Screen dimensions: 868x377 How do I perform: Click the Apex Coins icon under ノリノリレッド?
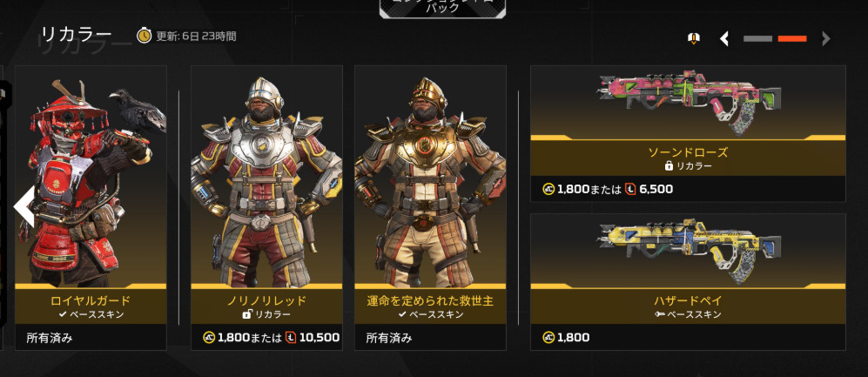(x=209, y=337)
